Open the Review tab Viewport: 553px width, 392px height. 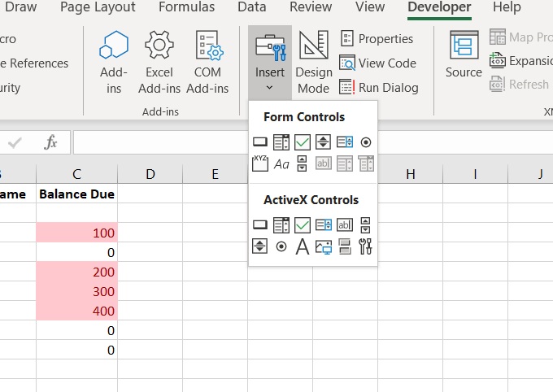pyautogui.click(x=311, y=7)
